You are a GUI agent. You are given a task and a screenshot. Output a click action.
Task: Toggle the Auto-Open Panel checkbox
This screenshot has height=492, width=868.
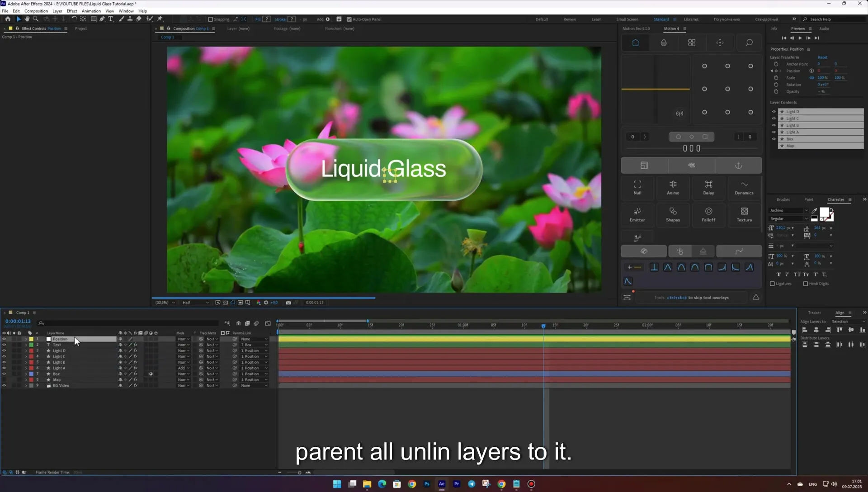point(349,19)
